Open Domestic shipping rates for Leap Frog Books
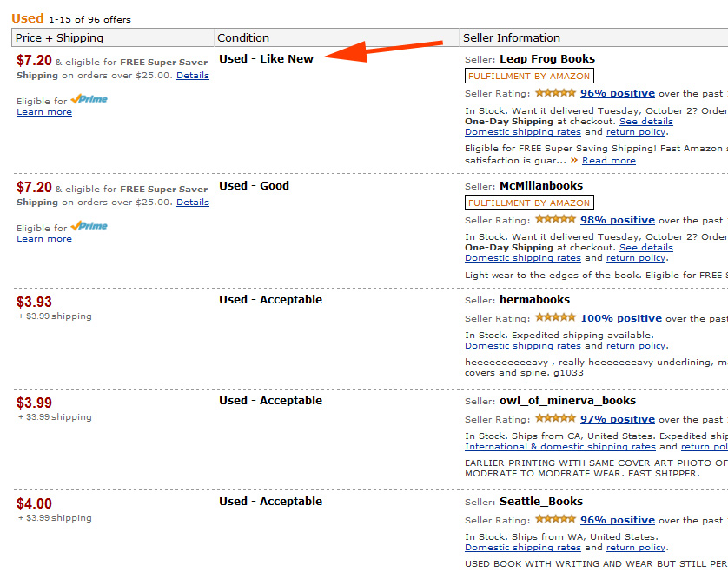Screen dimensions: 728x586 [523, 132]
